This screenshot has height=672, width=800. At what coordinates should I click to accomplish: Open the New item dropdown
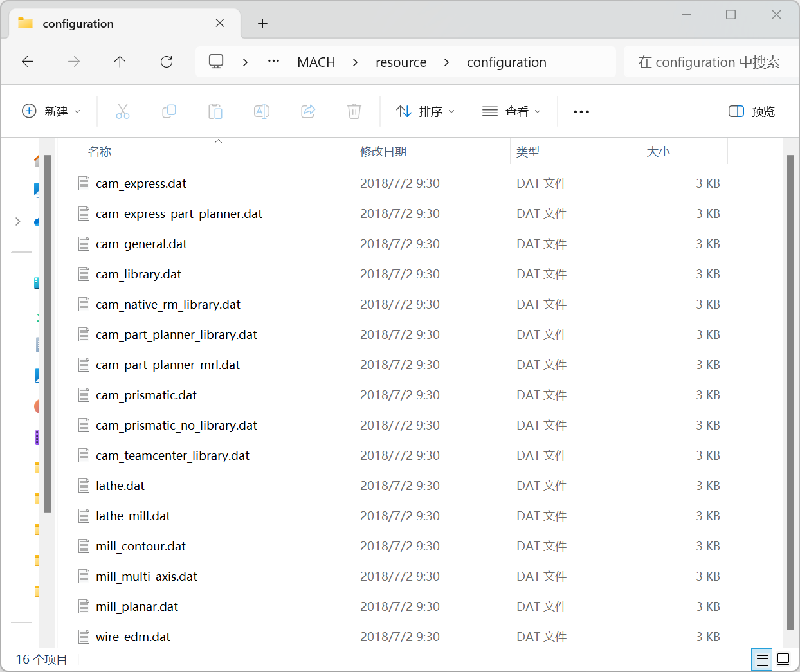click(x=51, y=112)
